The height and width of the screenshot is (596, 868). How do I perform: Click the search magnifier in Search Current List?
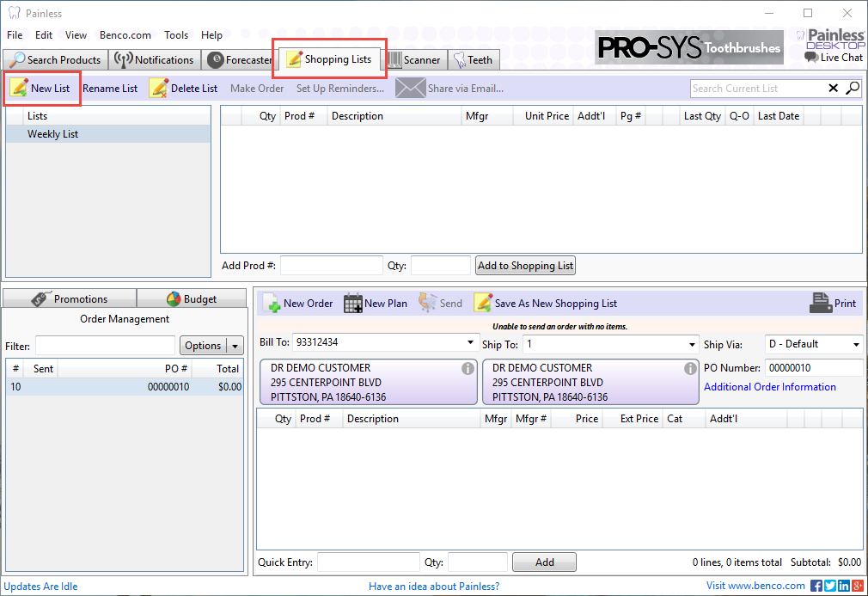click(853, 89)
